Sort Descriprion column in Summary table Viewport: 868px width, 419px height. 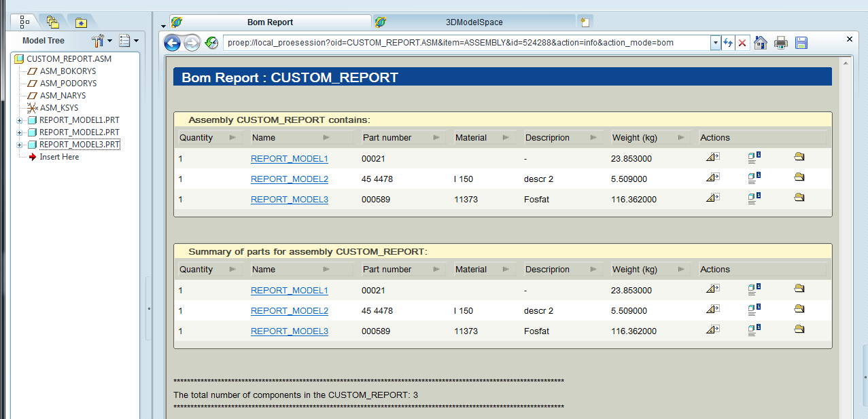click(595, 270)
